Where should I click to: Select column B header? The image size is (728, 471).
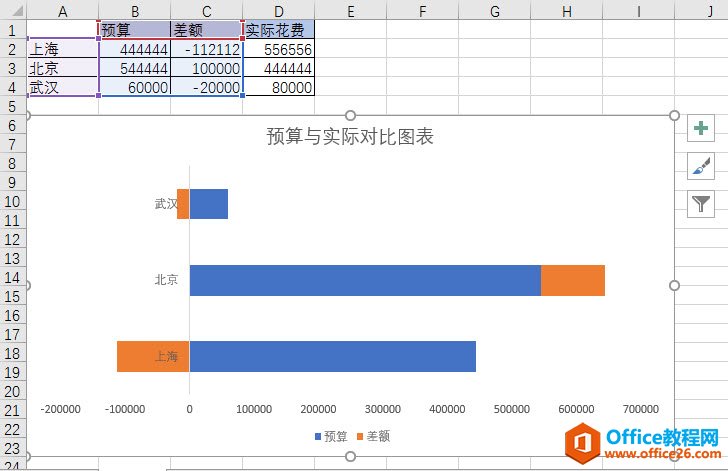click(x=134, y=10)
